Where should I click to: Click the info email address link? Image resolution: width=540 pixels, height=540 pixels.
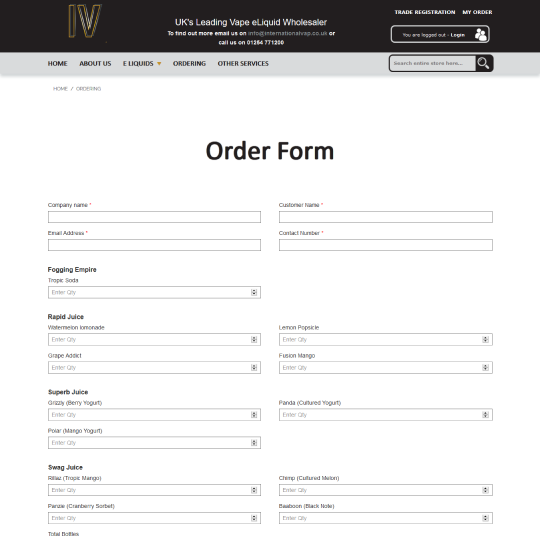coord(288,33)
